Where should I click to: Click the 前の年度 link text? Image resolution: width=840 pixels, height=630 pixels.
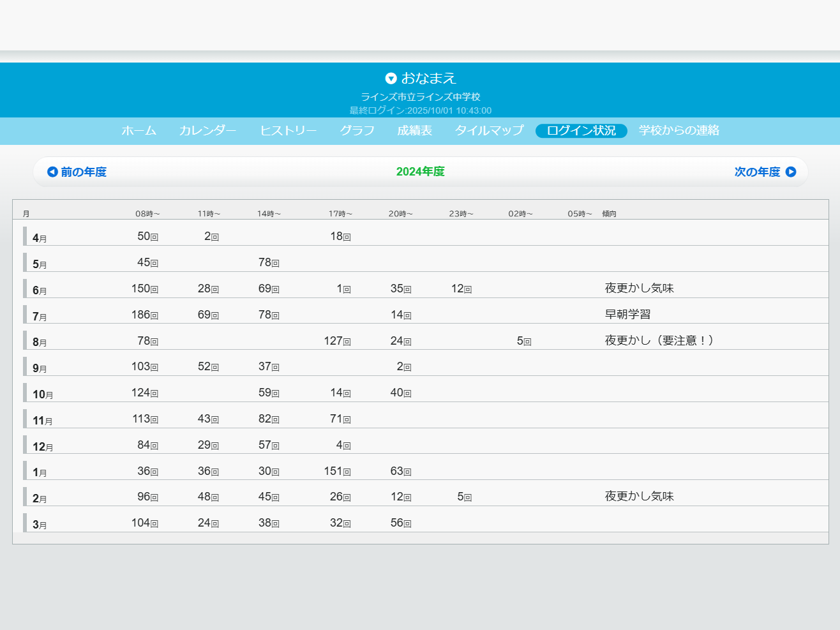coord(84,172)
